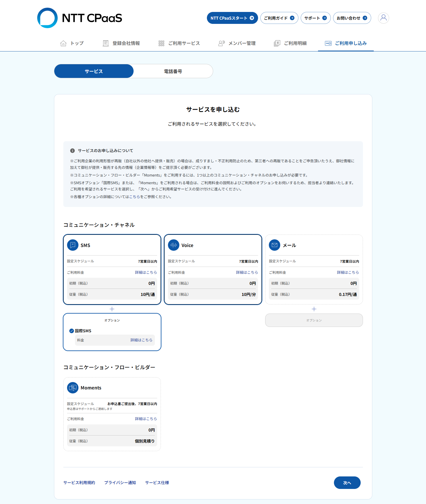Open the user account profile icon
This screenshot has width=426, height=504.
click(x=383, y=18)
